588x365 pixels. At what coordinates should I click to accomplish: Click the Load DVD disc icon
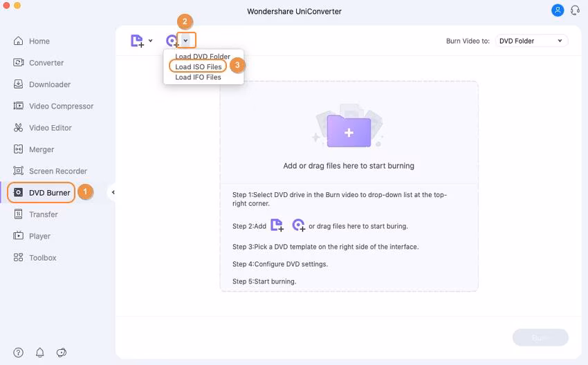[172, 41]
